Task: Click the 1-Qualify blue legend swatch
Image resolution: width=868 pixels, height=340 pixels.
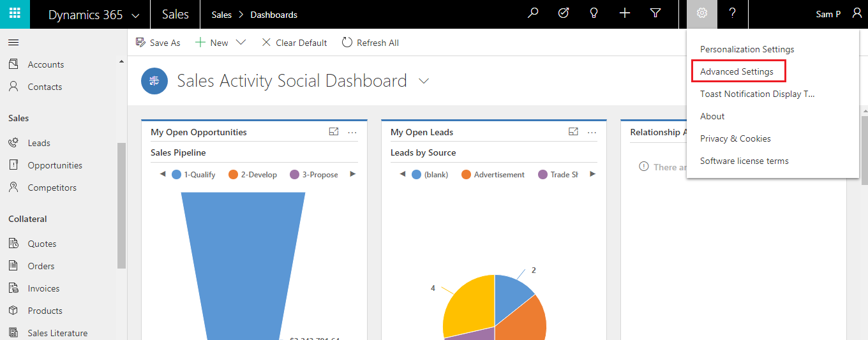Action: point(177,174)
